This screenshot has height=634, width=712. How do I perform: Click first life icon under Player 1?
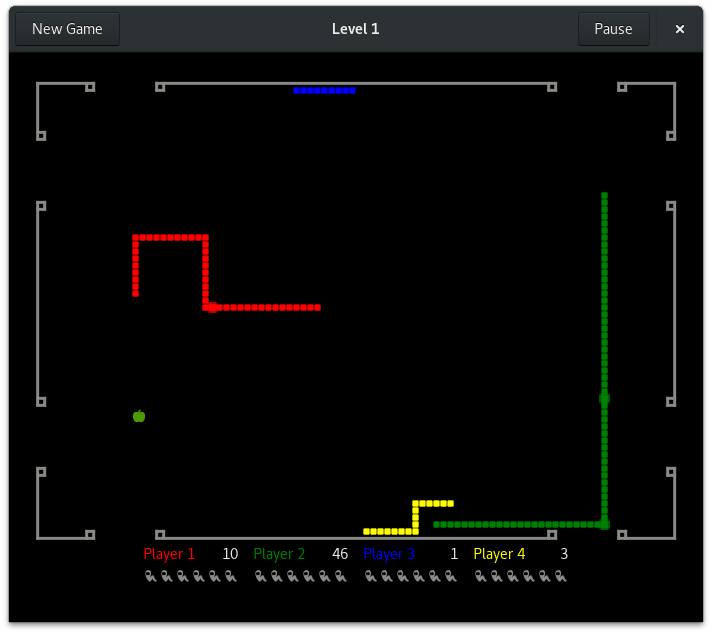(x=150, y=576)
